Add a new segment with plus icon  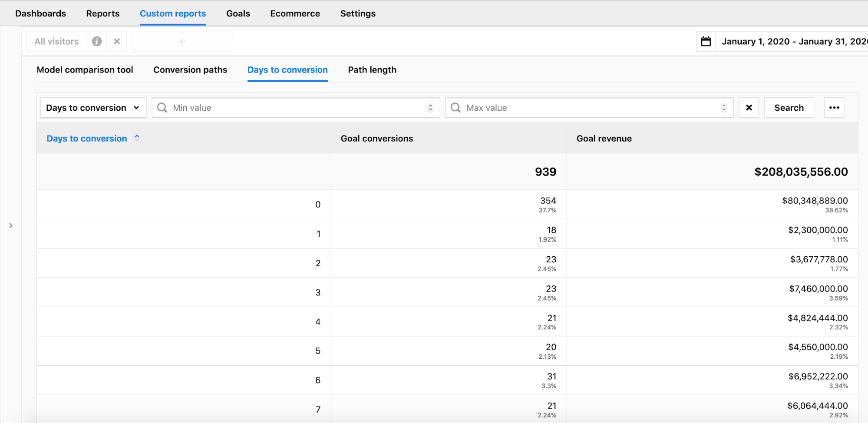[x=182, y=41]
